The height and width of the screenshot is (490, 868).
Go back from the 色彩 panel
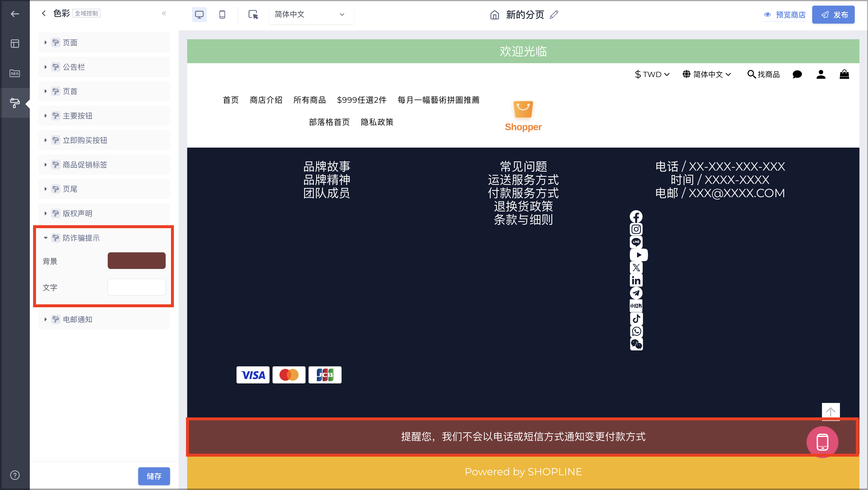pyautogui.click(x=44, y=13)
